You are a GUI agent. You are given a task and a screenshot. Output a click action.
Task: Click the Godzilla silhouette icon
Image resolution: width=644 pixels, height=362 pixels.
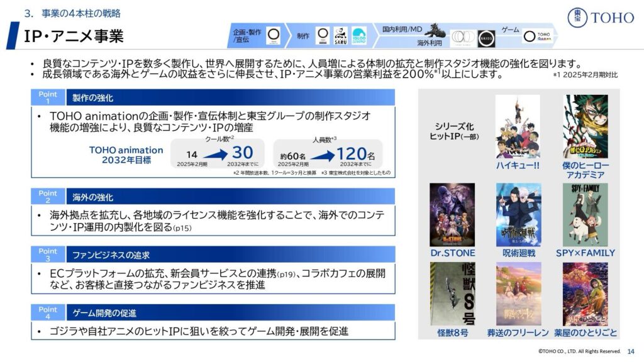tap(435, 30)
